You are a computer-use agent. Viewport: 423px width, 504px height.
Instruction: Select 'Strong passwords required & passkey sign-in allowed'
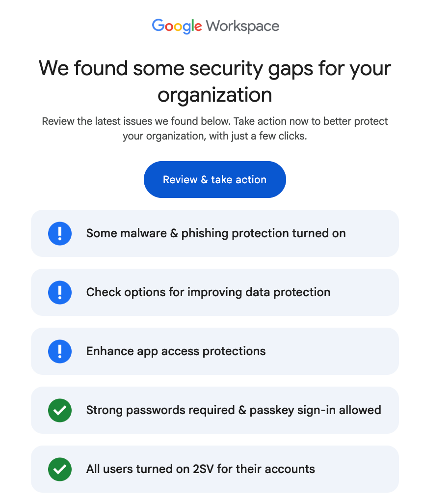pyautogui.click(x=234, y=410)
